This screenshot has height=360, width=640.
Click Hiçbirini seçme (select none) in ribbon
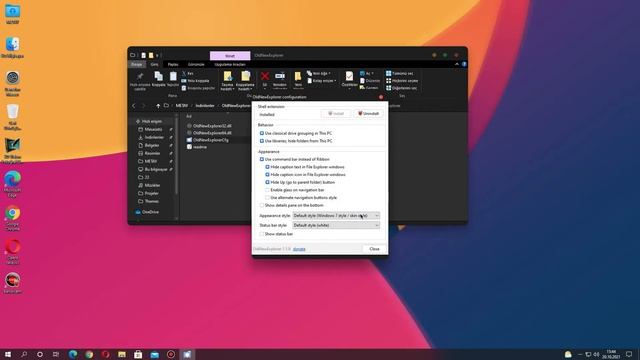402,81
